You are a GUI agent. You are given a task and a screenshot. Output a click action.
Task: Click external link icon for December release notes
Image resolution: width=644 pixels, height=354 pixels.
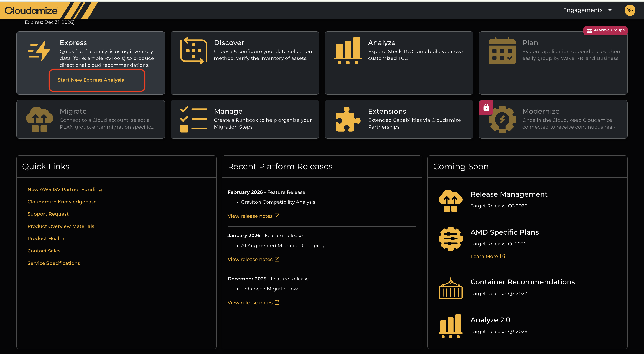(277, 302)
